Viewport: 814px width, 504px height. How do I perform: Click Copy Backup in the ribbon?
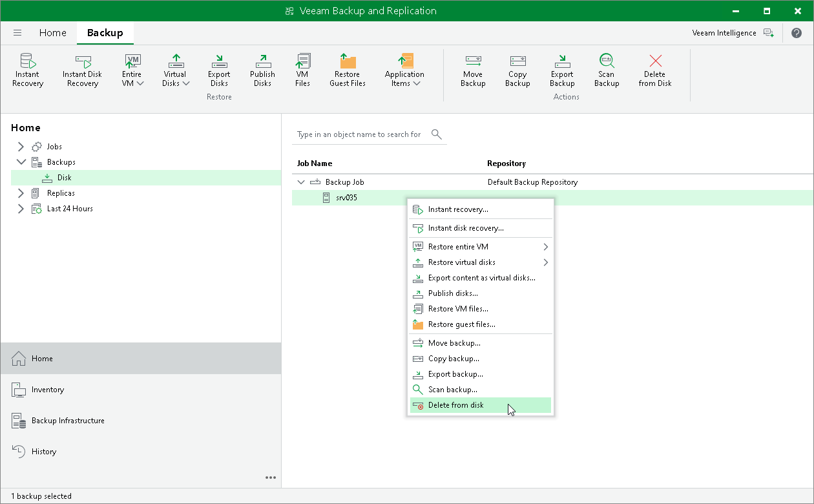point(517,70)
